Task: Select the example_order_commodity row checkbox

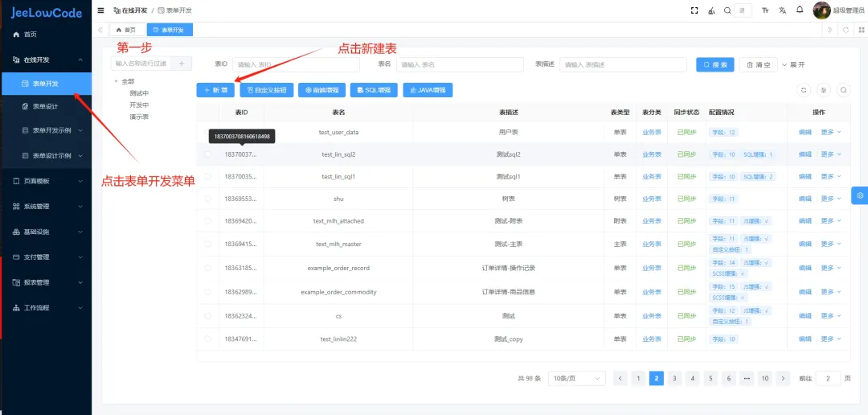Action: tap(207, 291)
